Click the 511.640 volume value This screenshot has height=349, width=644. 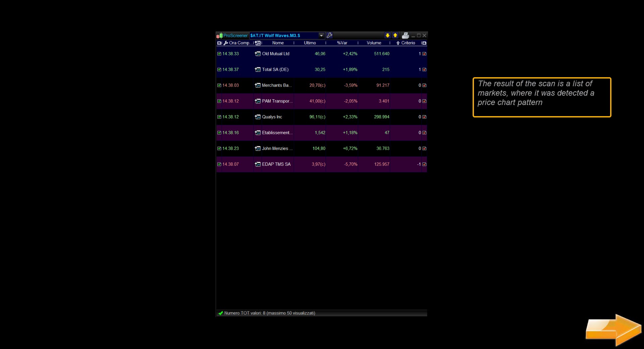[x=382, y=54]
